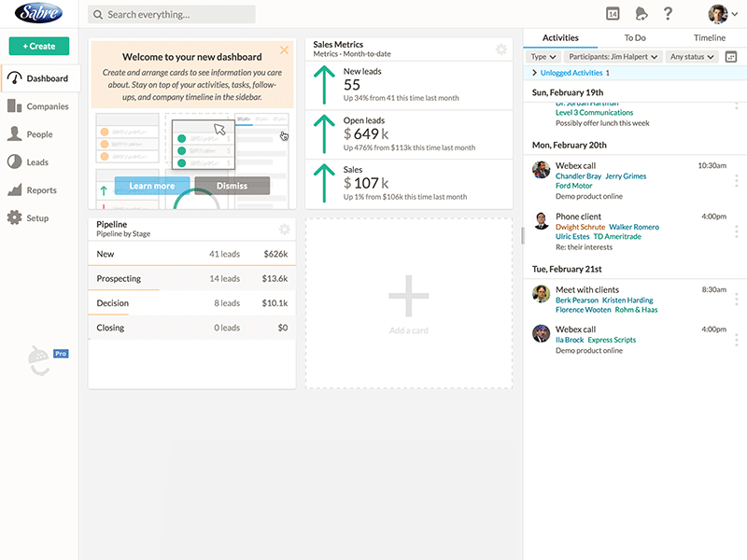Open Dashboard in the sidebar
Image resolution: width=747 pixels, height=560 pixels.
pos(40,78)
